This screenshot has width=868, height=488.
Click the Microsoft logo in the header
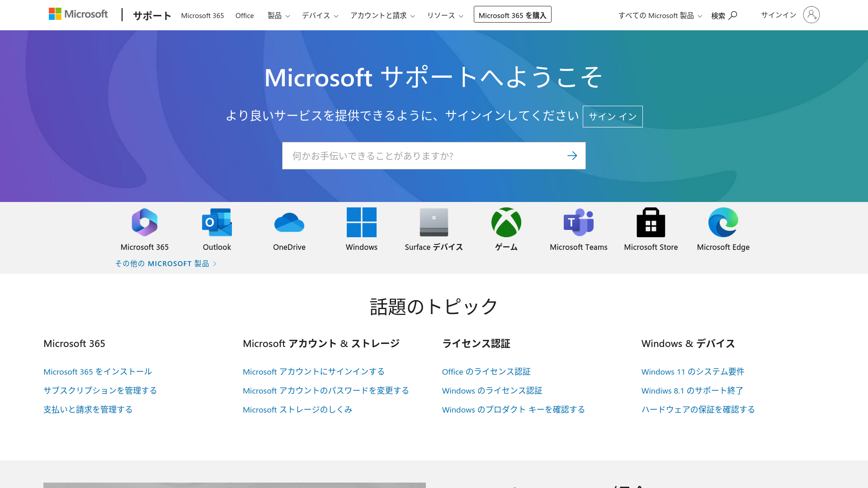click(x=78, y=14)
